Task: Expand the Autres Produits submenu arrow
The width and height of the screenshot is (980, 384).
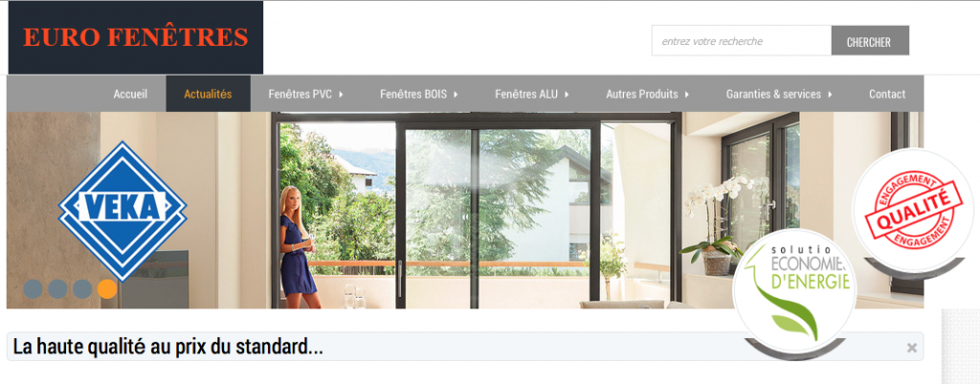Action: (687, 95)
